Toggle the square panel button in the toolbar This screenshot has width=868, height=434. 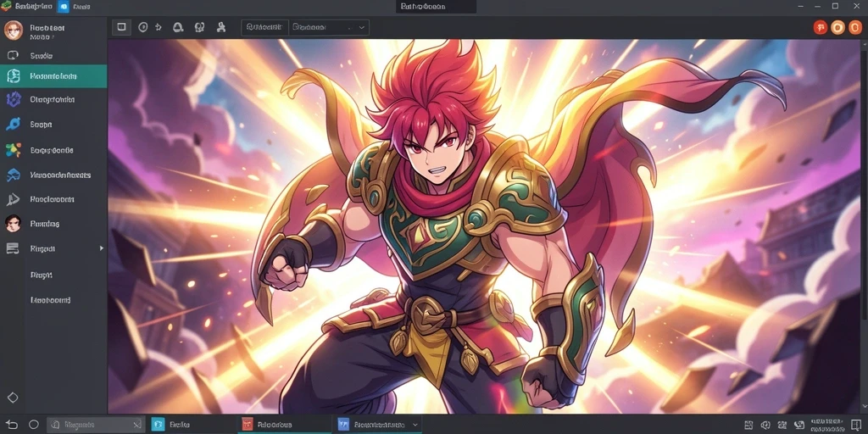click(x=121, y=27)
